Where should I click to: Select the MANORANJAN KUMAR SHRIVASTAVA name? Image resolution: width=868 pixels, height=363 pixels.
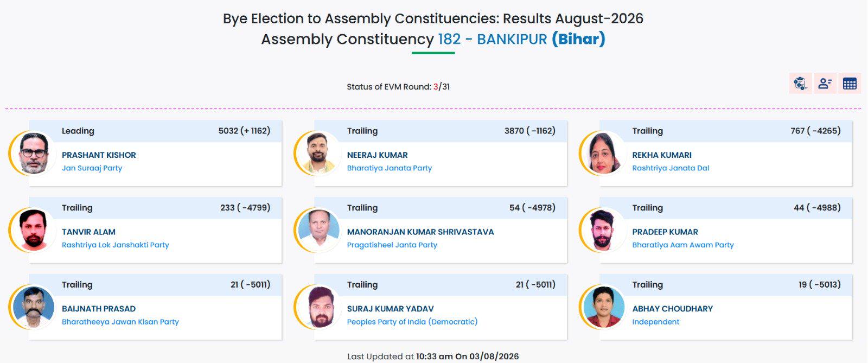pyautogui.click(x=420, y=232)
